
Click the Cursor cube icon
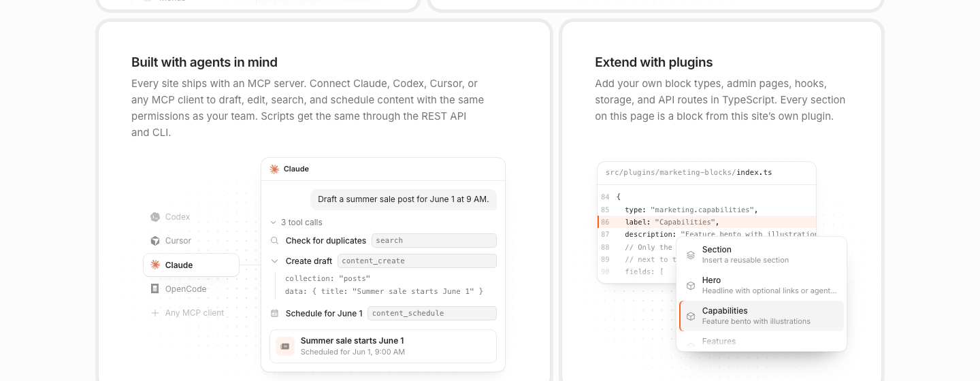(155, 241)
